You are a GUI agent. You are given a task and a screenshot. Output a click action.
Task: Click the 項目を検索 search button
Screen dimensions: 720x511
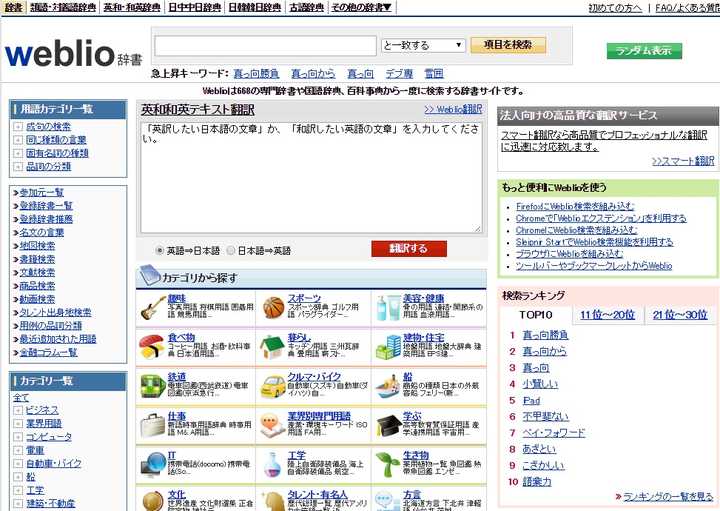pos(508,45)
